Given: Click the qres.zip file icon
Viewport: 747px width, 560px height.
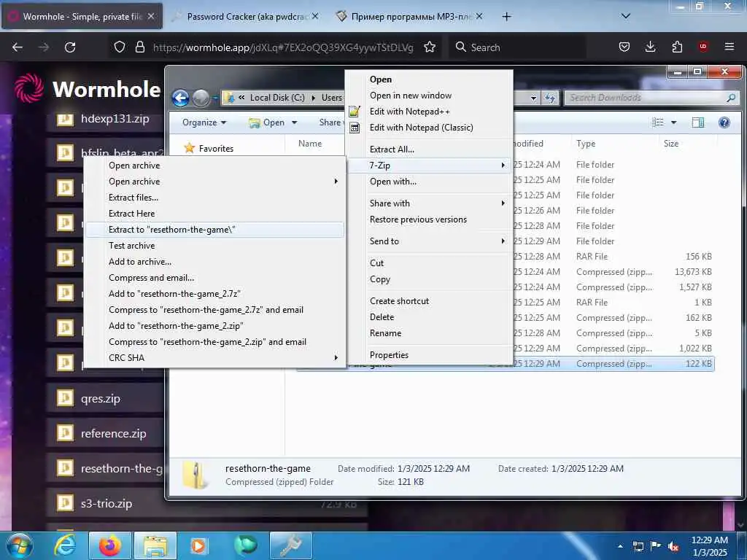Looking at the screenshot, I should pos(65,397).
